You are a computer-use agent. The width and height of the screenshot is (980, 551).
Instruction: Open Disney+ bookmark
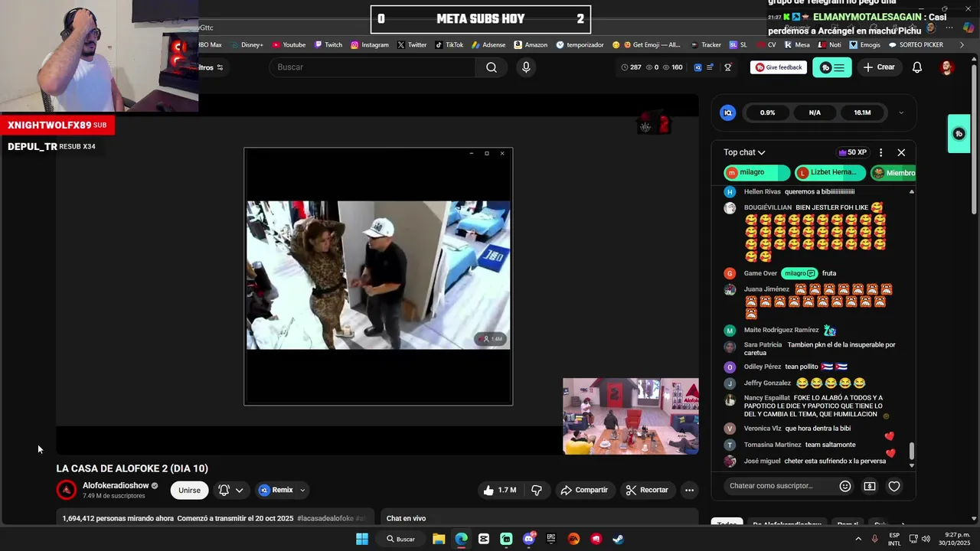click(x=247, y=44)
